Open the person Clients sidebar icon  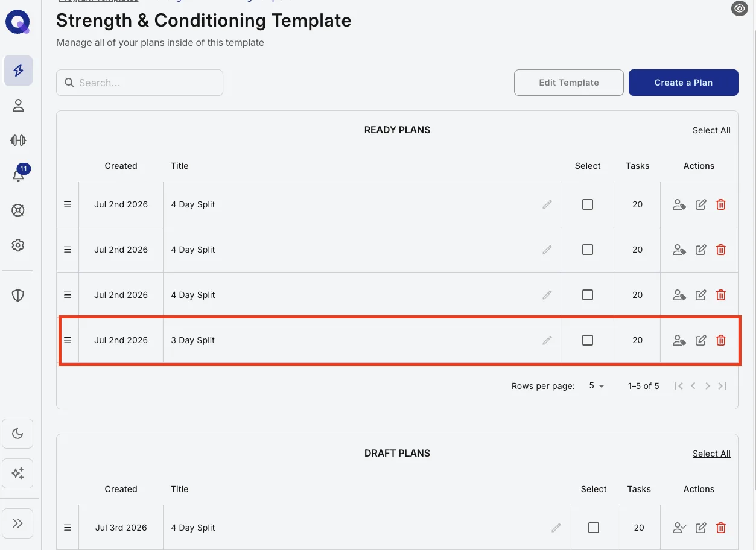pyautogui.click(x=18, y=106)
